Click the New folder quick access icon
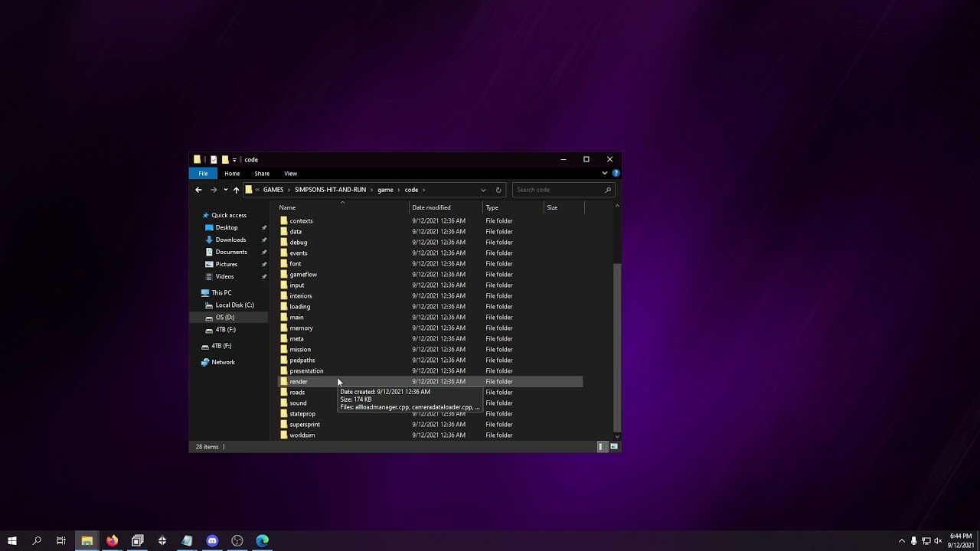This screenshot has width=980, height=551. [x=225, y=160]
